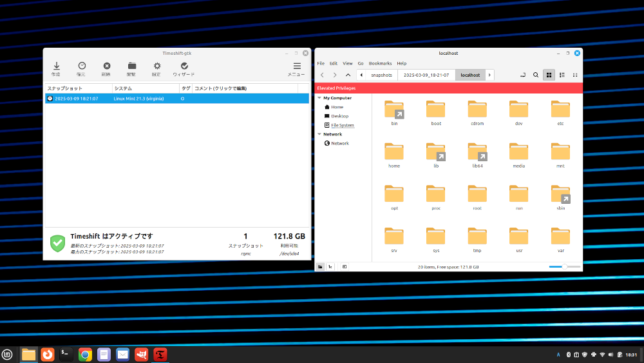Open the clock showing 18:31

click(631, 355)
